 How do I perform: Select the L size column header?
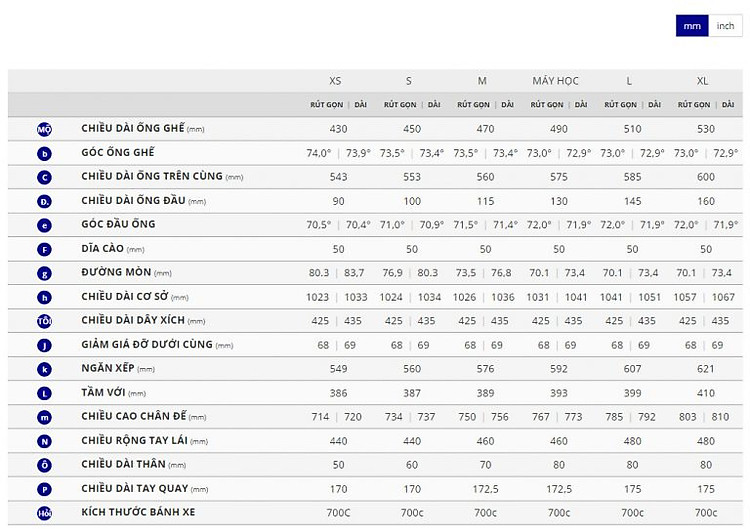click(x=629, y=81)
